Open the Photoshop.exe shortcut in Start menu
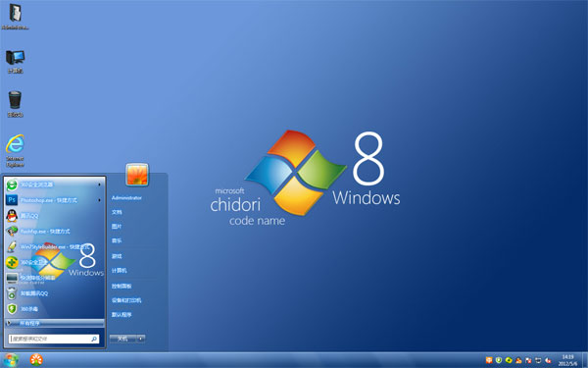The width and height of the screenshot is (588, 368). pyautogui.click(x=54, y=200)
